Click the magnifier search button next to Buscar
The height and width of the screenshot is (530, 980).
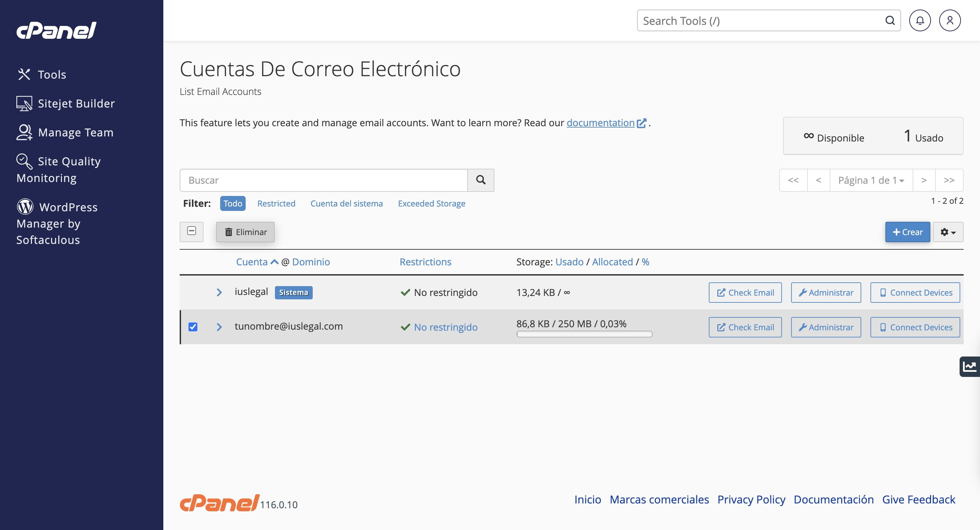pyautogui.click(x=480, y=180)
